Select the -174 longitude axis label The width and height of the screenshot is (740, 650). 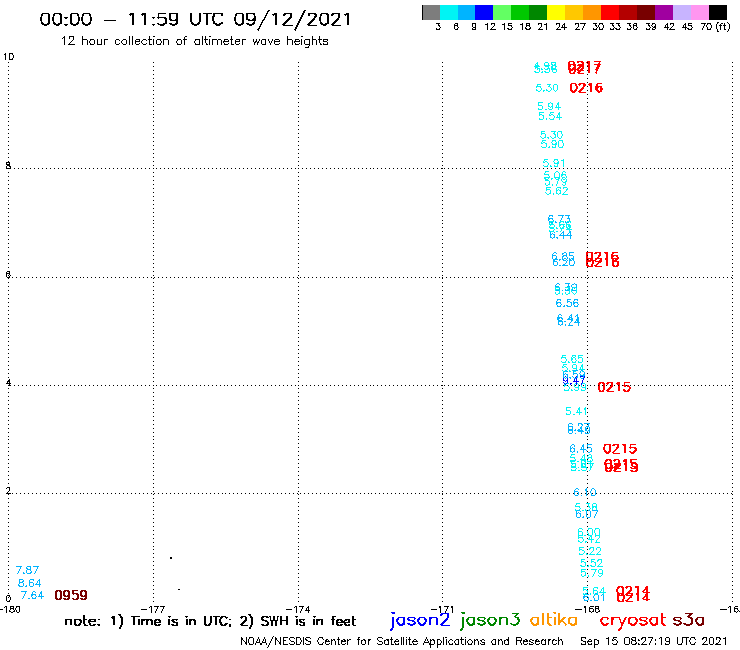(298, 610)
